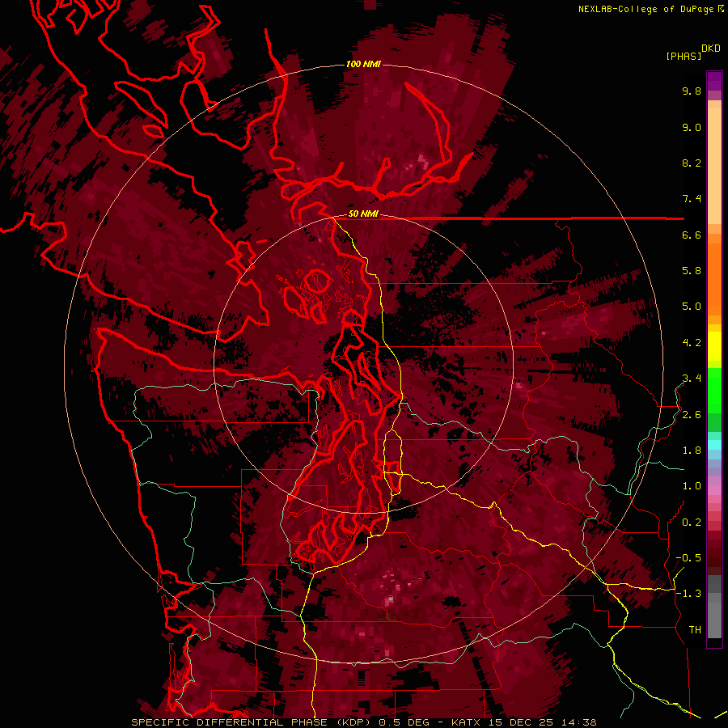Click the 50 NMI range ring label

click(363, 214)
